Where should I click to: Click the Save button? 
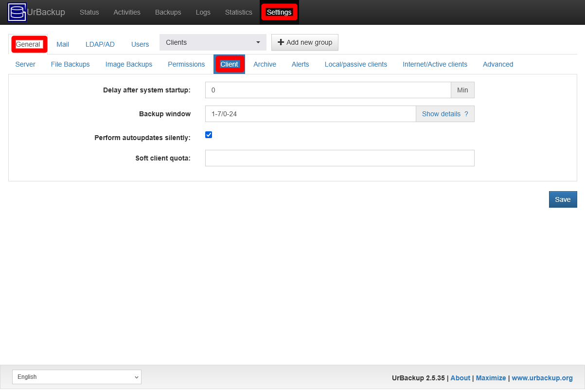[x=562, y=199]
